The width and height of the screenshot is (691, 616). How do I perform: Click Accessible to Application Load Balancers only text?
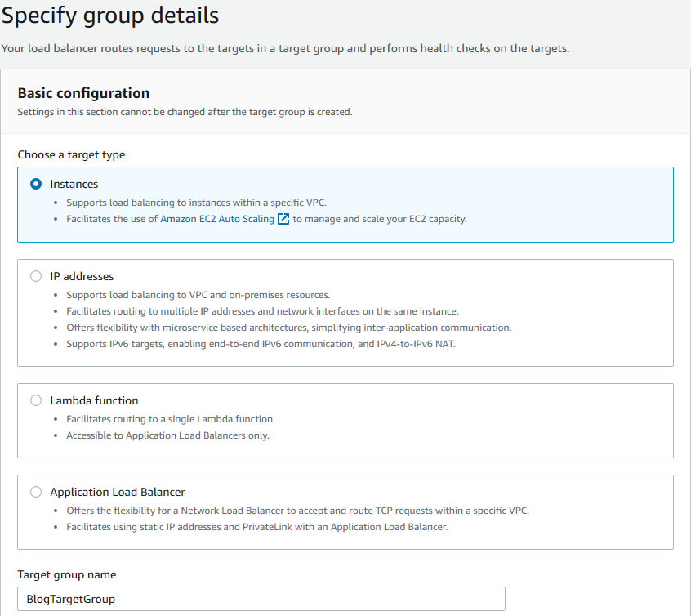167,435
